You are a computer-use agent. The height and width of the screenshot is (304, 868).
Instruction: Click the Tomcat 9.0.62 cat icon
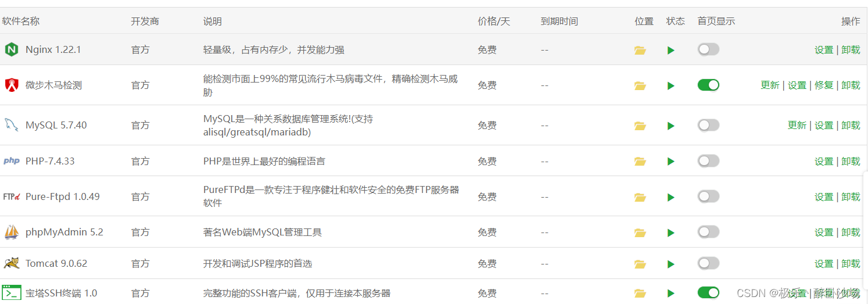tap(12, 263)
